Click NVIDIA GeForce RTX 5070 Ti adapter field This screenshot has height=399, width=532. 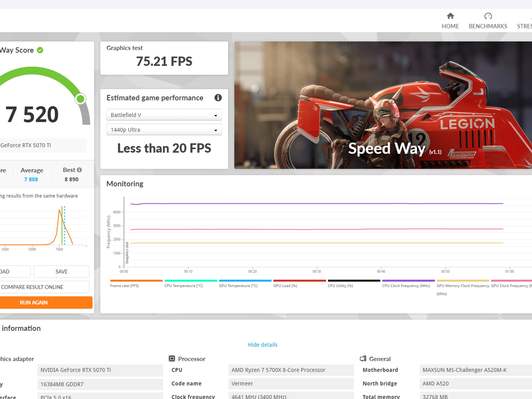(x=100, y=370)
